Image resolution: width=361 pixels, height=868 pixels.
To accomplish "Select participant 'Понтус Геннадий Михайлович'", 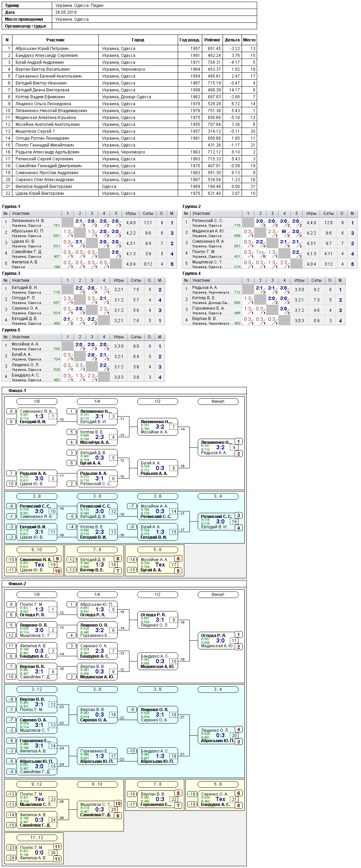I will (x=45, y=145).
